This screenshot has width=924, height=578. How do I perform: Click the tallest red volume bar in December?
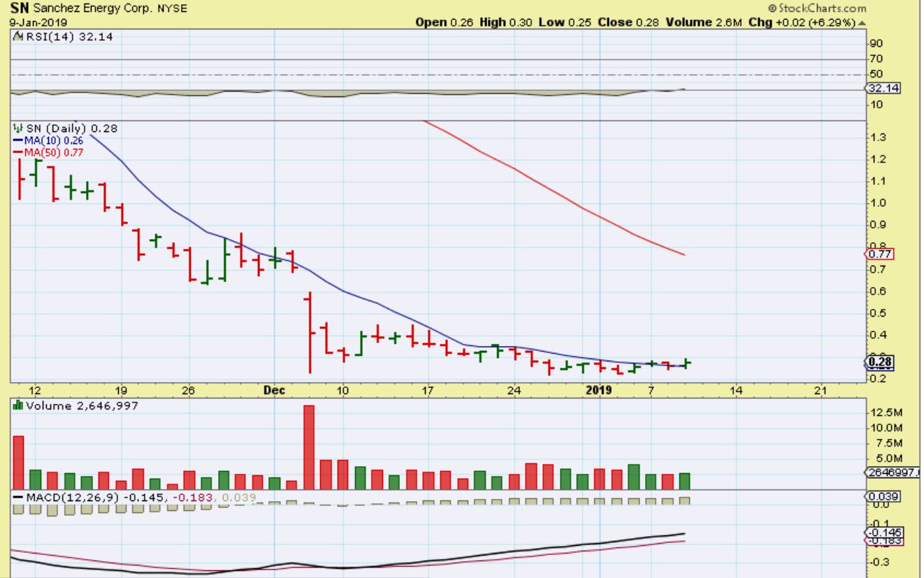[309, 447]
